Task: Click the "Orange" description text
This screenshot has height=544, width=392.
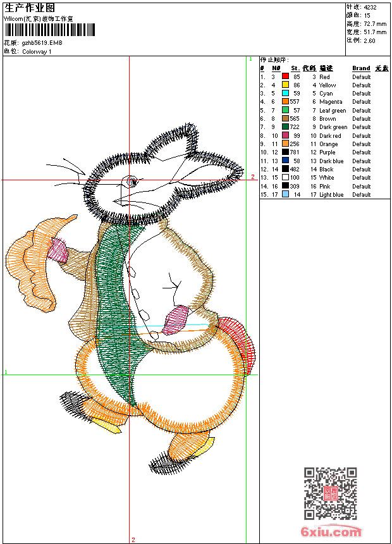Action: [329, 144]
